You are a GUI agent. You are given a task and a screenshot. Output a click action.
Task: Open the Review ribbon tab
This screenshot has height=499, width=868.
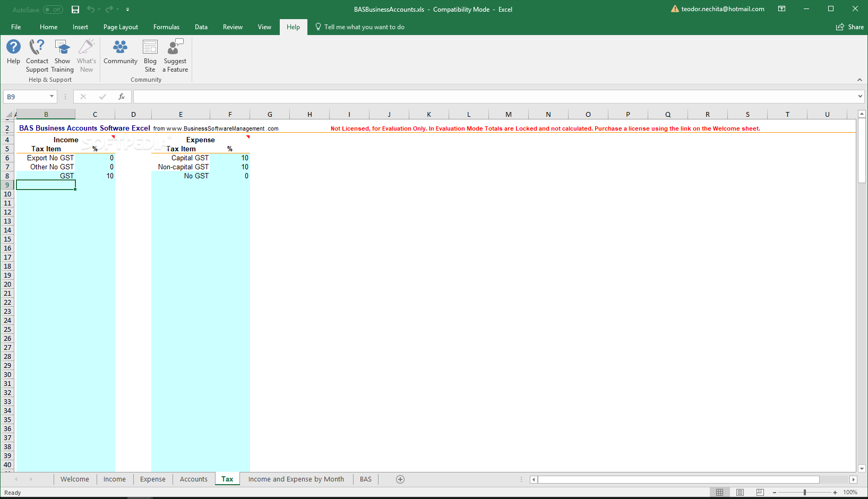click(x=233, y=27)
